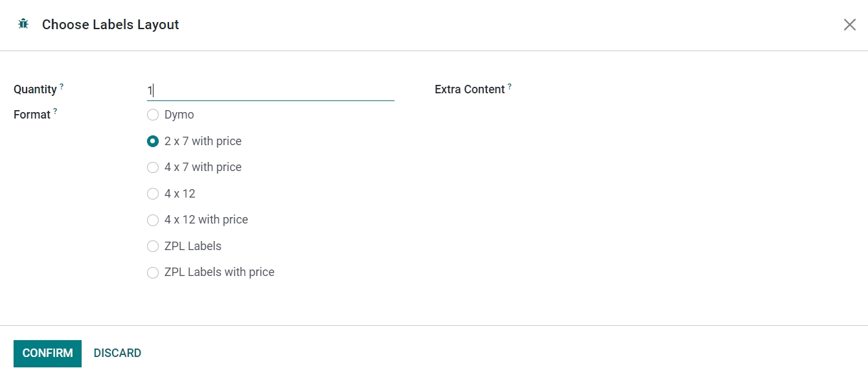Close the Choose Labels Layout dialog
The height and width of the screenshot is (379, 868).
(849, 25)
